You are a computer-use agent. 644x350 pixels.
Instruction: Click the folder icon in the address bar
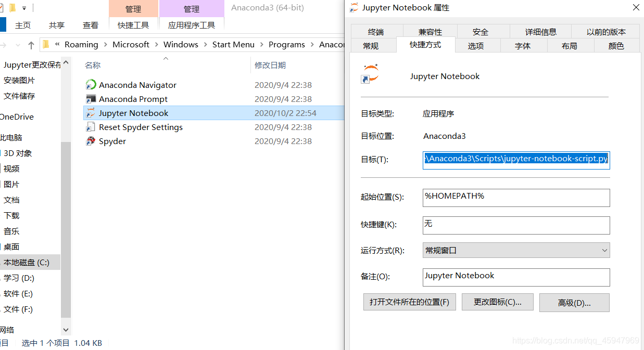coord(46,44)
